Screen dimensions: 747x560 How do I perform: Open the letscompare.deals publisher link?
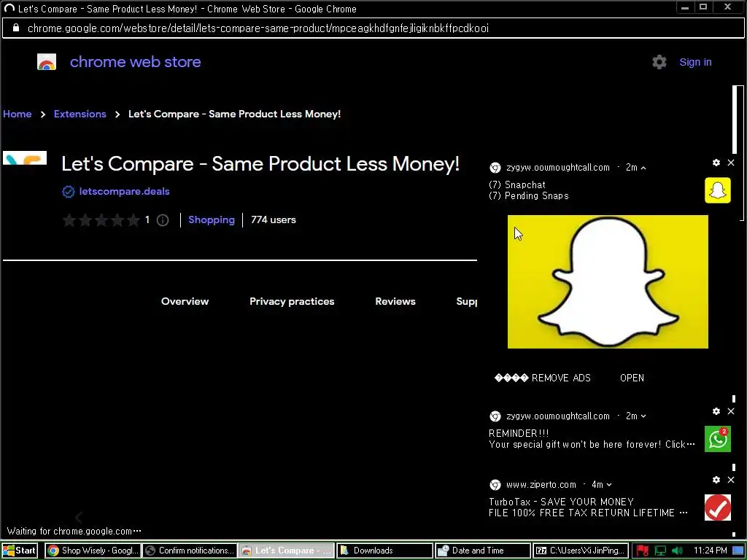click(x=124, y=192)
